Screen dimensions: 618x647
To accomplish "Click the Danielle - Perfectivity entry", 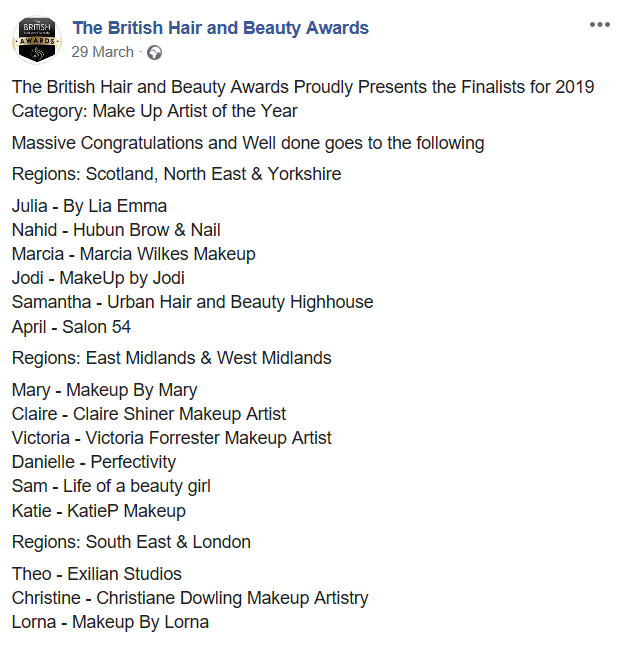I will [94, 462].
